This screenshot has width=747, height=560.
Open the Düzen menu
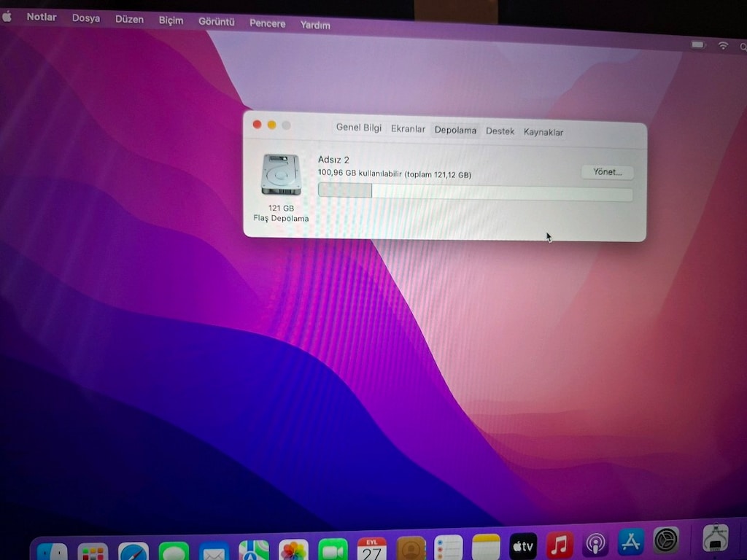[129, 20]
